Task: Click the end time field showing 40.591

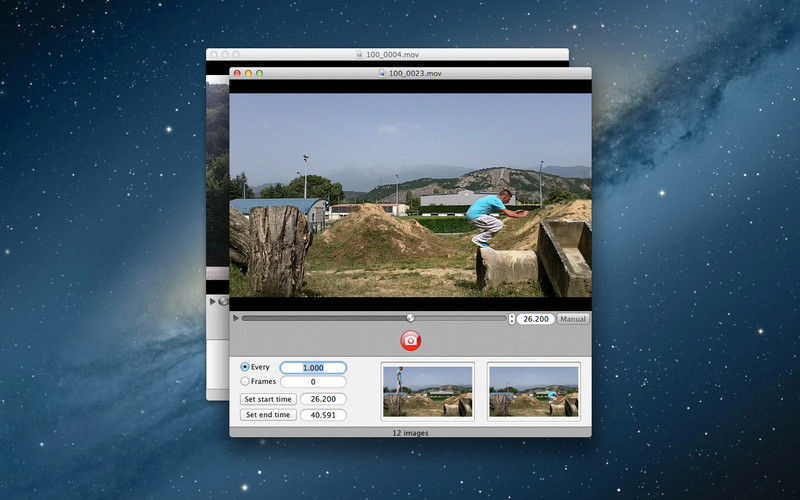Action: [323, 415]
